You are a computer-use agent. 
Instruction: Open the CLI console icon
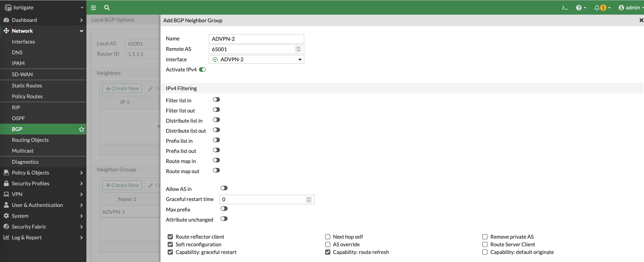565,8
